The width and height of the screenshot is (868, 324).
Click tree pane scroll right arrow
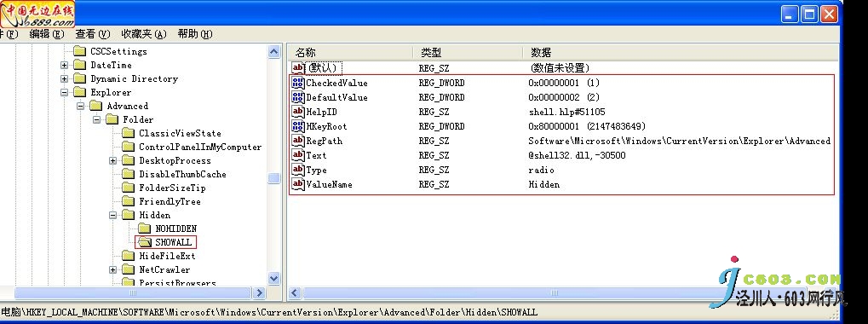point(259,292)
